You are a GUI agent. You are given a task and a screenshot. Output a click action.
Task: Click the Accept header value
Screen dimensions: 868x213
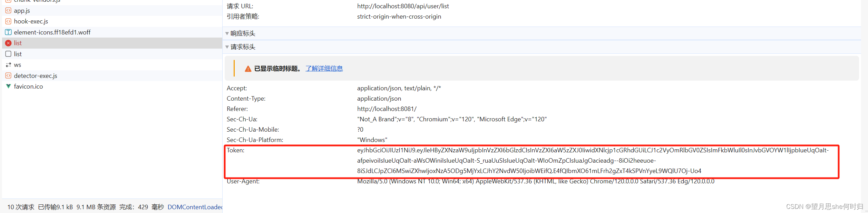399,88
